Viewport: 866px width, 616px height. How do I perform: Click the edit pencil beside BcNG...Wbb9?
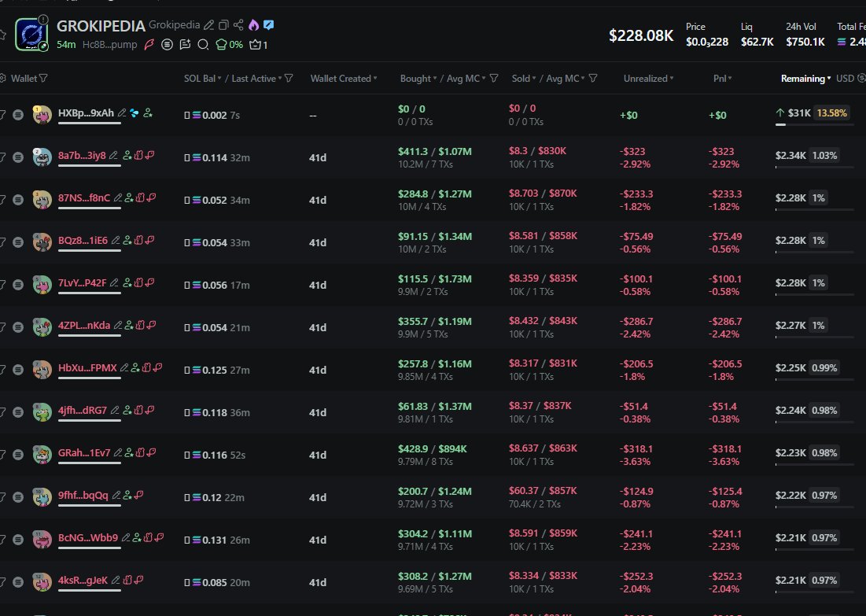(x=125, y=537)
